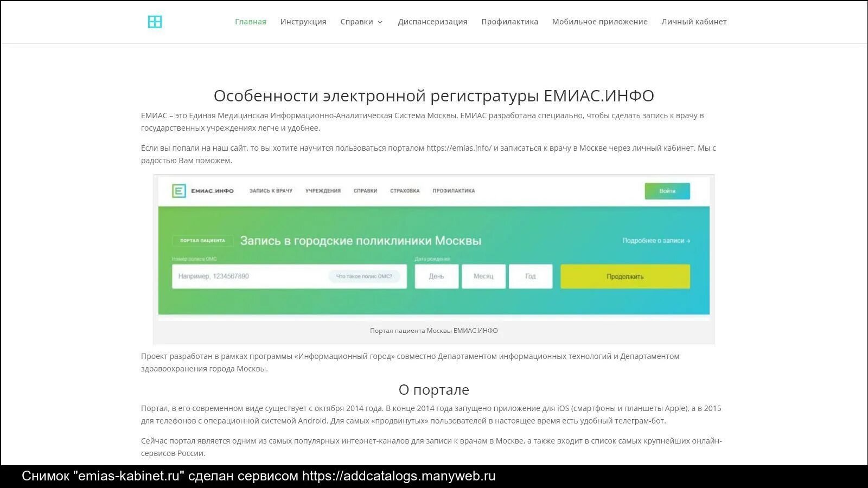Expand the Справки dropdown menu

[x=361, y=22]
